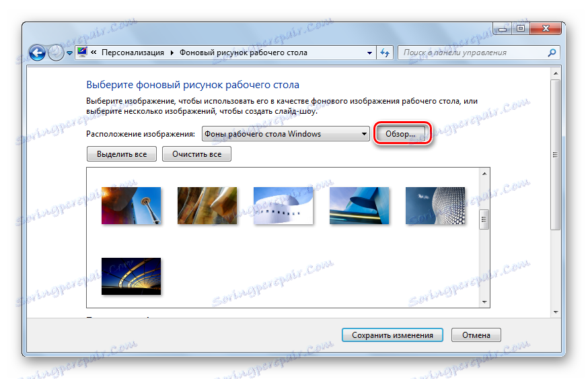Go back with the blue Back arrow

point(37,53)
